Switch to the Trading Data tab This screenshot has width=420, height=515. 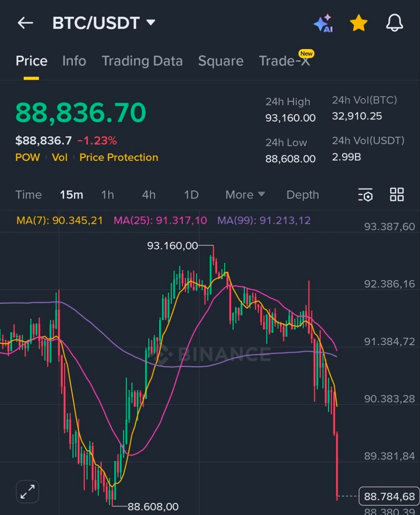(x=142, y=61)
